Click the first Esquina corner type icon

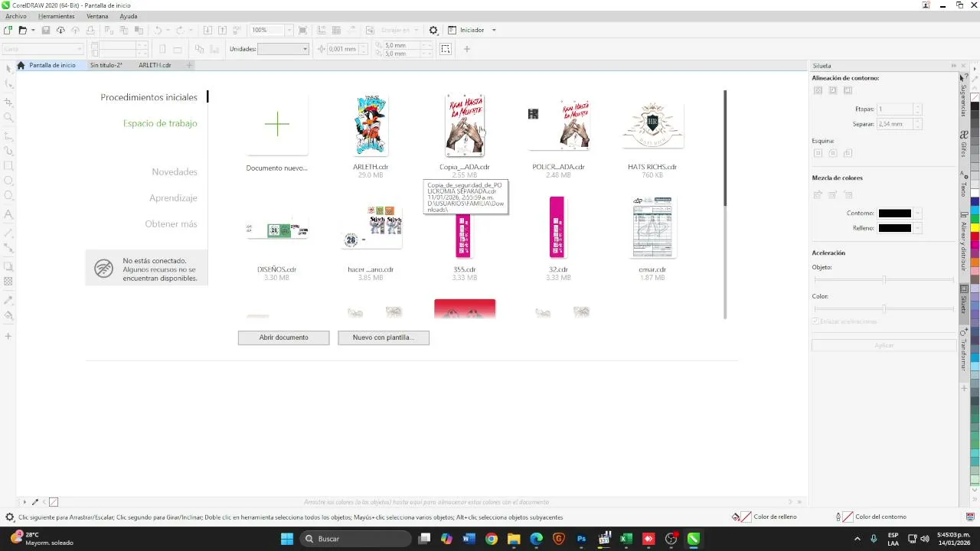(x=818, y=153)
